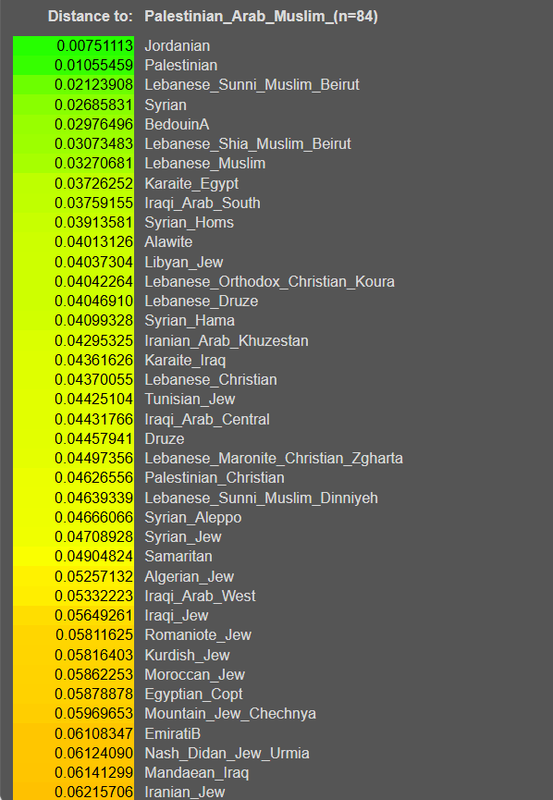Select distance value 0.04457941

pos(94,439)
